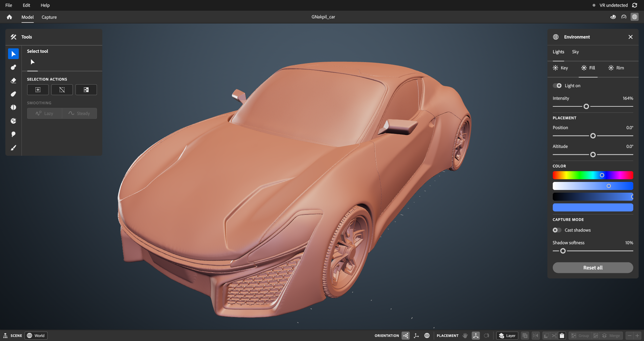Click the invert selection action button

coord(86,90)
